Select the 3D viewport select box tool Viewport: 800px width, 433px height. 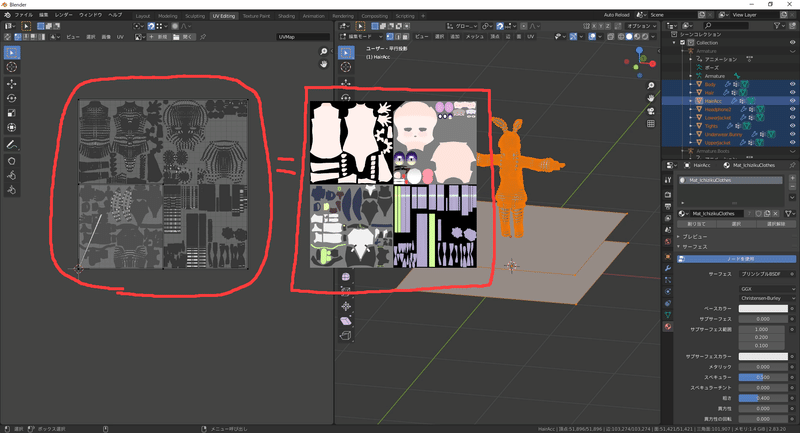click(346, 52)
